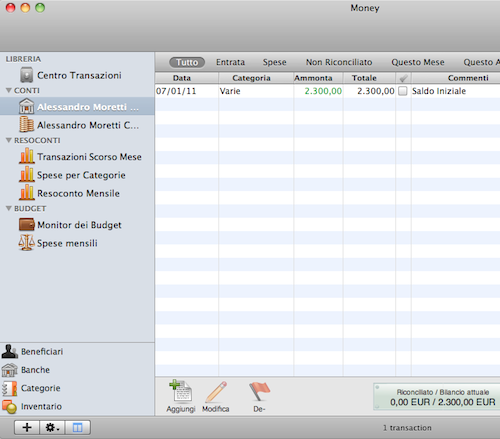Open Banche bank section
The width and height of the screenshot is (500, 439).
pyautogui.click(x=26, y=370)
